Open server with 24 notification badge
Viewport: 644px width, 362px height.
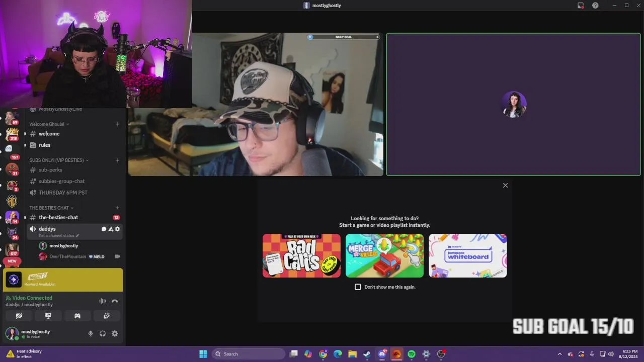coord(12,233)
